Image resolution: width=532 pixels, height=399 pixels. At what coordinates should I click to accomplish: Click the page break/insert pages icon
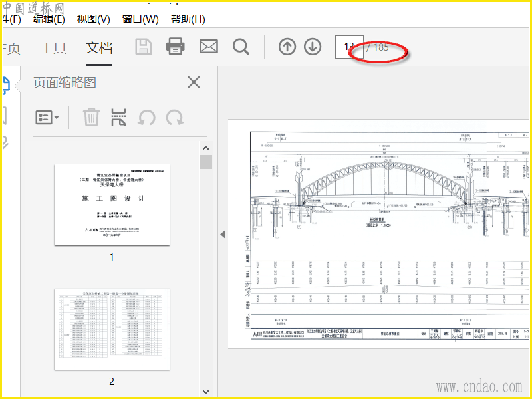coord(118,118)
